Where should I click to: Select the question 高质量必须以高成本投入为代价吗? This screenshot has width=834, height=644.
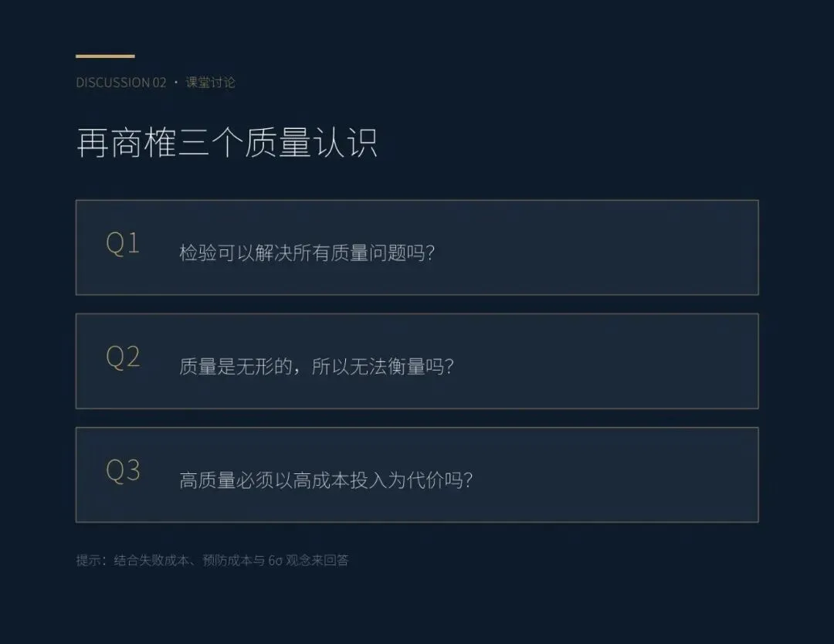tap(326, 480)
